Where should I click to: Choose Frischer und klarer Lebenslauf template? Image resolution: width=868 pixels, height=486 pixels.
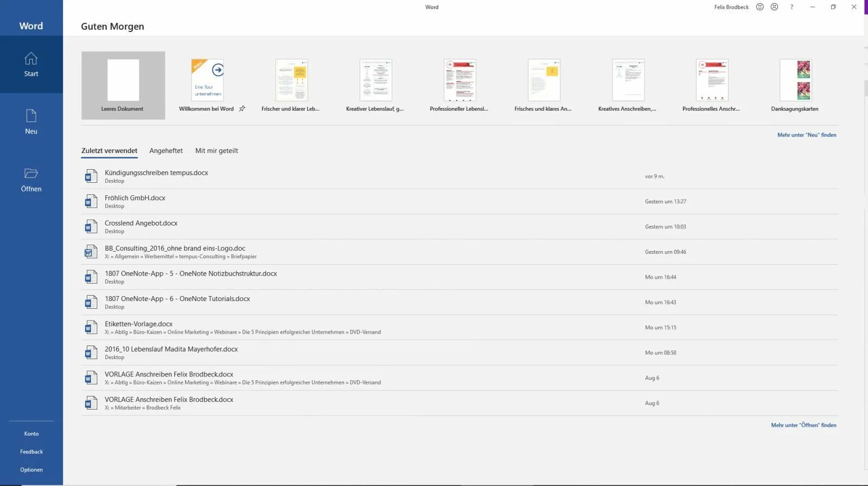(x=291, y=85)
